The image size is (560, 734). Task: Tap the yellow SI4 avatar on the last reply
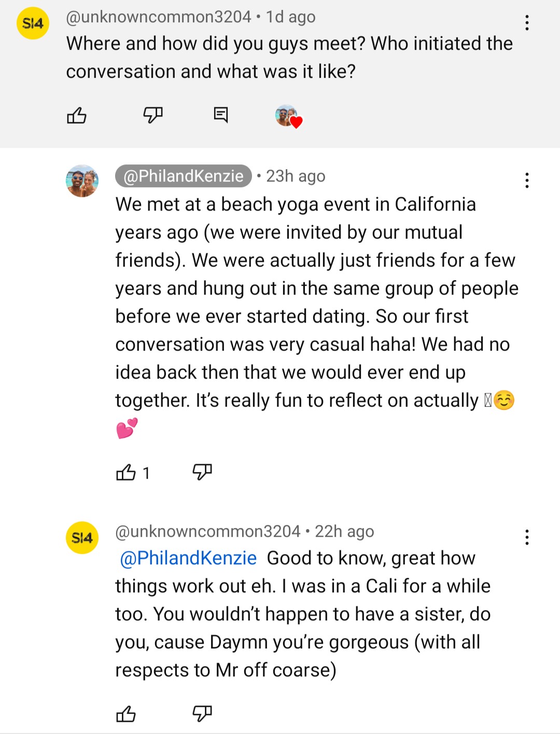point(82,538)
